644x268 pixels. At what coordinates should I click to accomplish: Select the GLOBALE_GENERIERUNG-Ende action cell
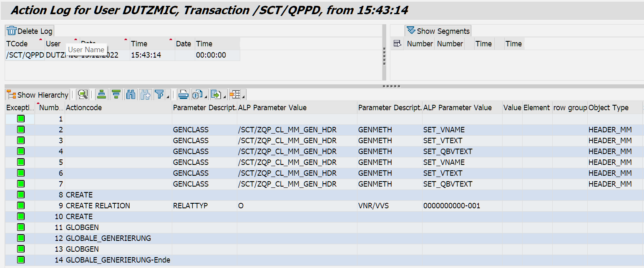118,260
